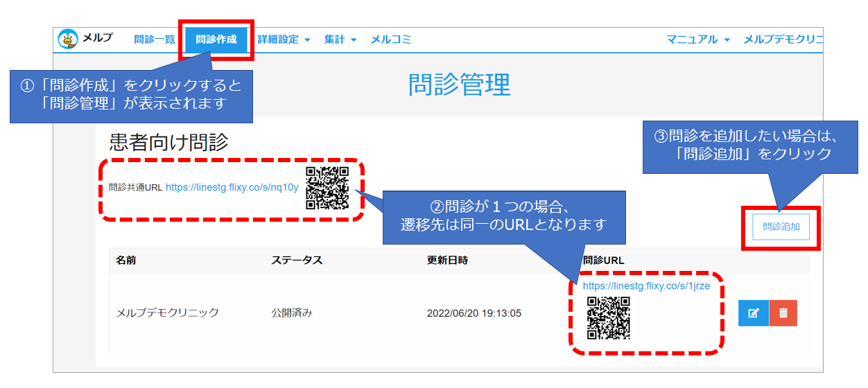Click the 更新日時 column header
This screenshot has height=388, width=868.
[447, 261]
